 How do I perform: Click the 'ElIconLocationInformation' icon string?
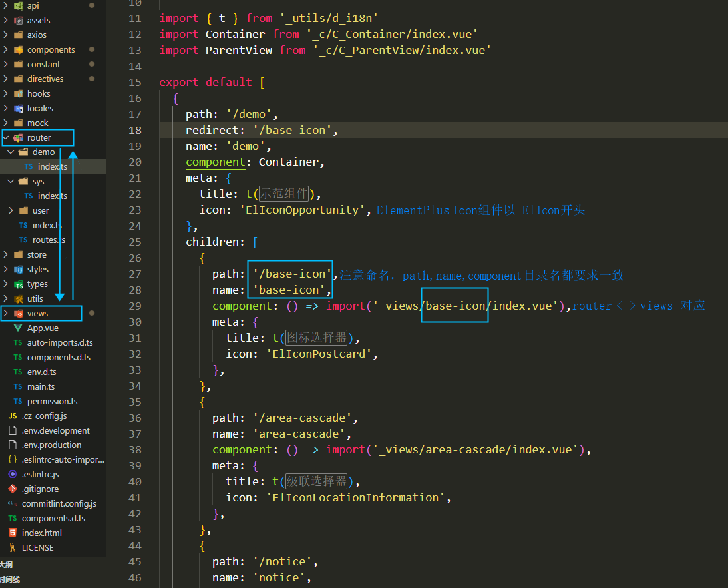(355, 498)
